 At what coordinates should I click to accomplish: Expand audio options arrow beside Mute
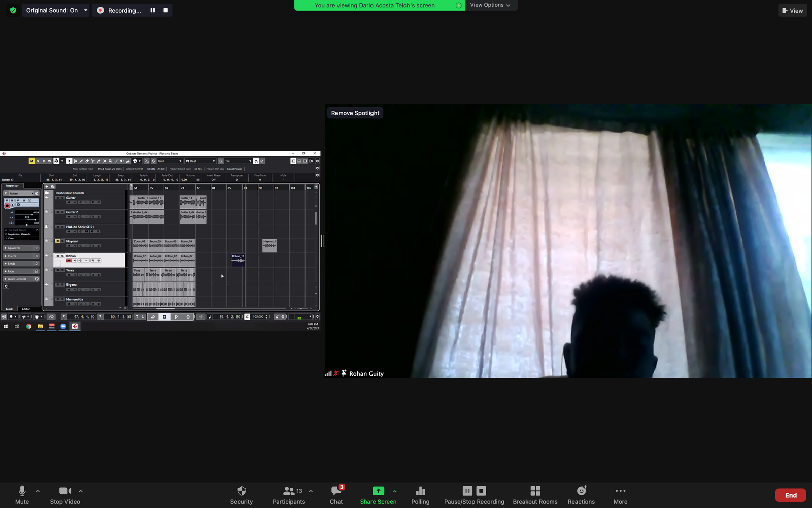38,491
